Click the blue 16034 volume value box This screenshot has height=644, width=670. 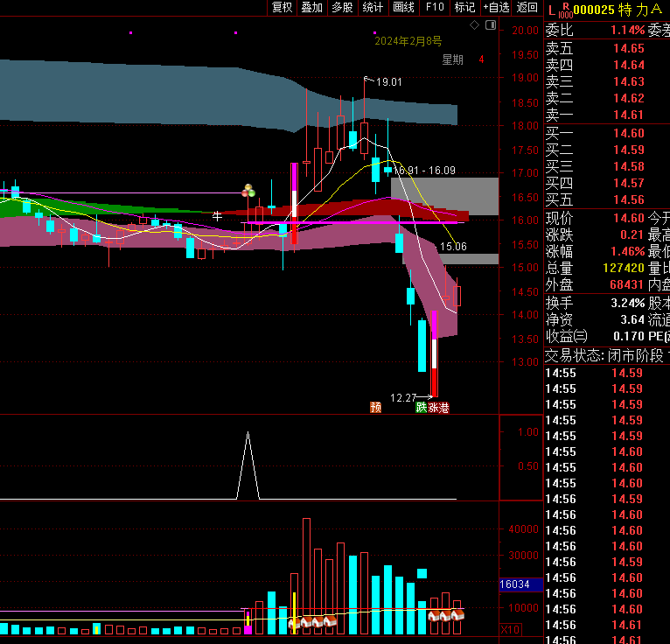tap(521, 584)
